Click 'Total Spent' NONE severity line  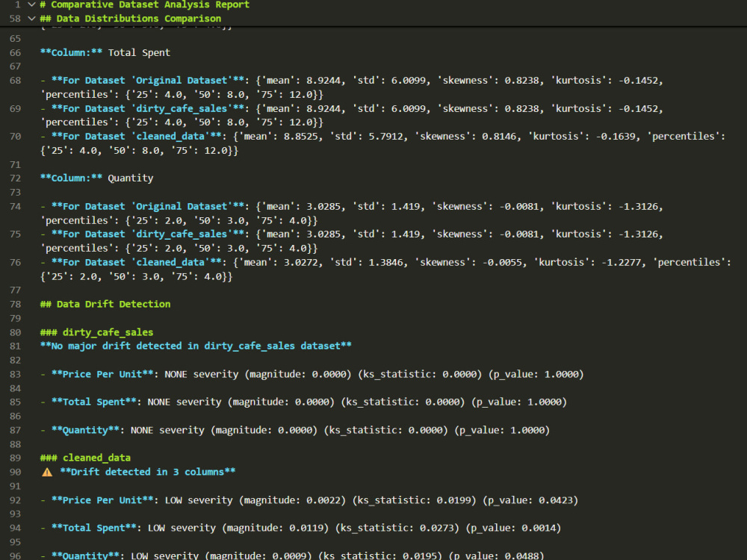point(303,402)
